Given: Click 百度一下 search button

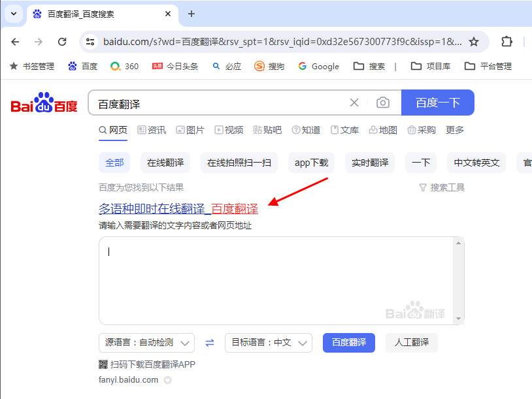Looking at the screenshot, I should click(x=438, y=103).
